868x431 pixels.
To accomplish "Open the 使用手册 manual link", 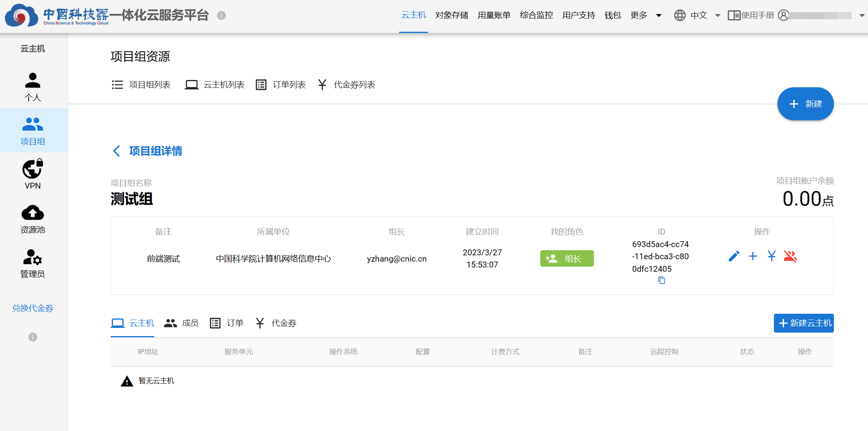I will [x=751, y=15].
